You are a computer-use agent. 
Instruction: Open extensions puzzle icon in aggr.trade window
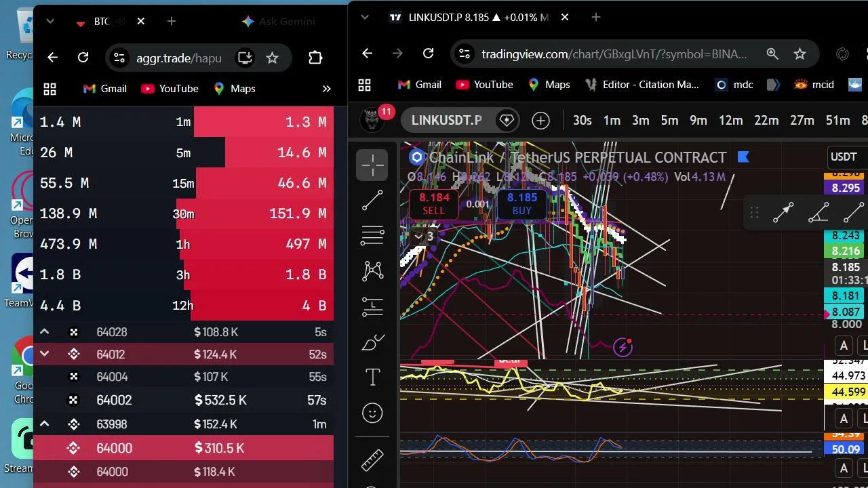(315, 58)
